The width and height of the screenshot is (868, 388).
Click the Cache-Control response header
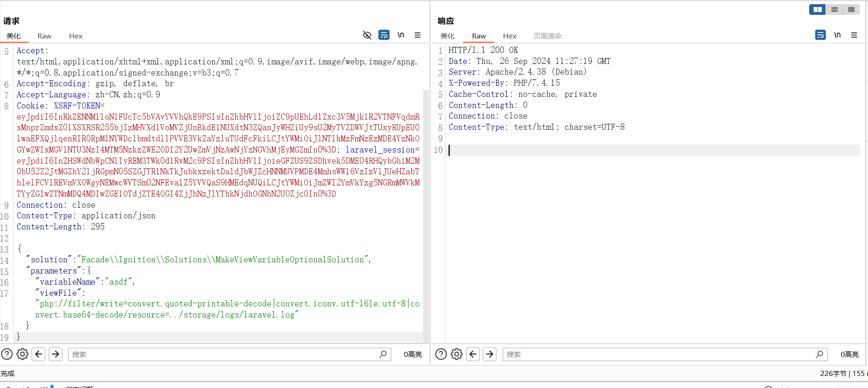click(x=522, y=94)
